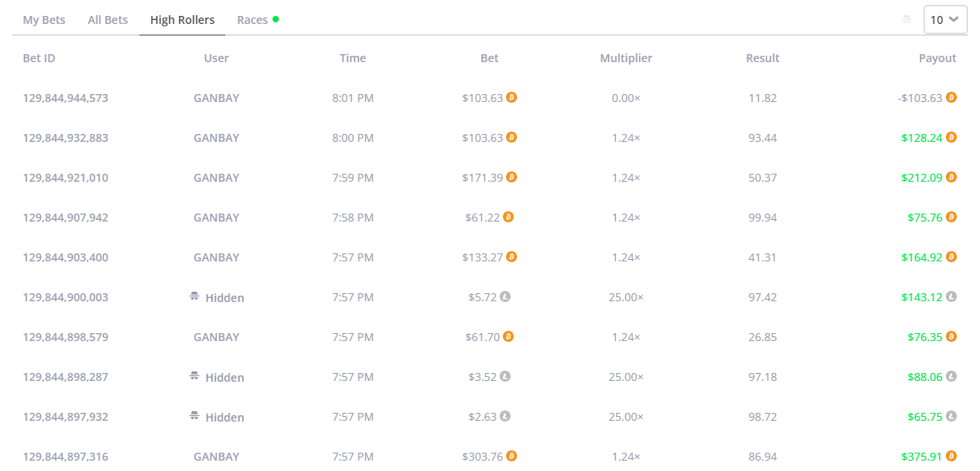980x471 pixels.
Task: Open the Races tab
Action: (253, 20)
